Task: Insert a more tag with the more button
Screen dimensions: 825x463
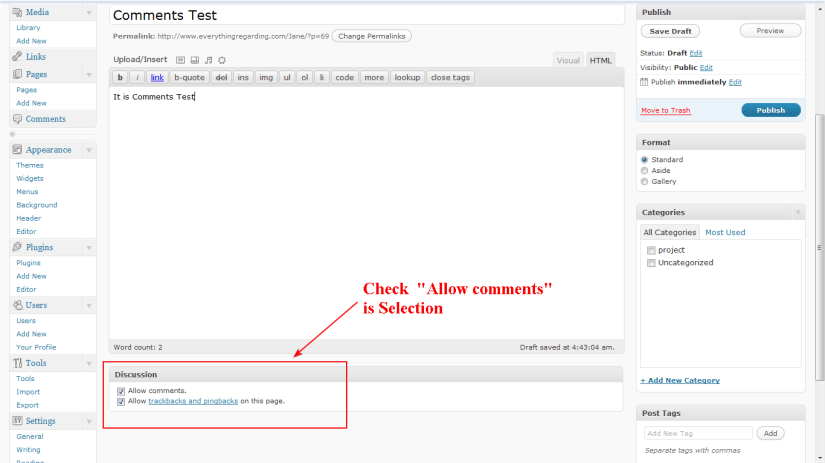Action: click(374, 77)
